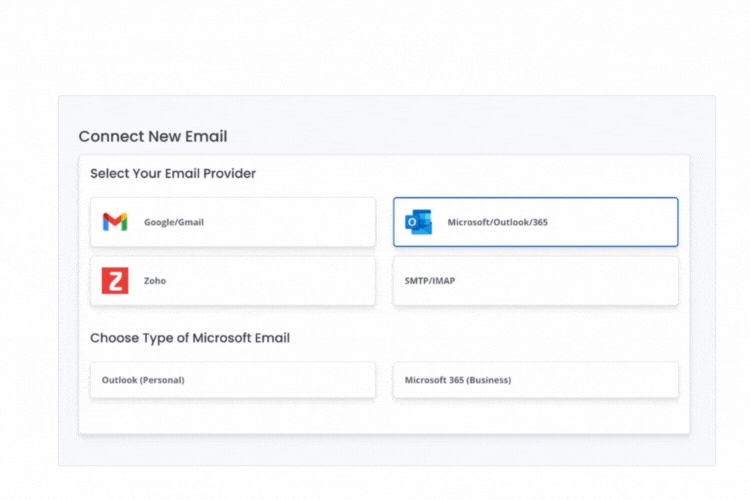This screenshot has height=500, width=750.
Task: Click the Gmail logo icon
Action: [x=115, y=222]
